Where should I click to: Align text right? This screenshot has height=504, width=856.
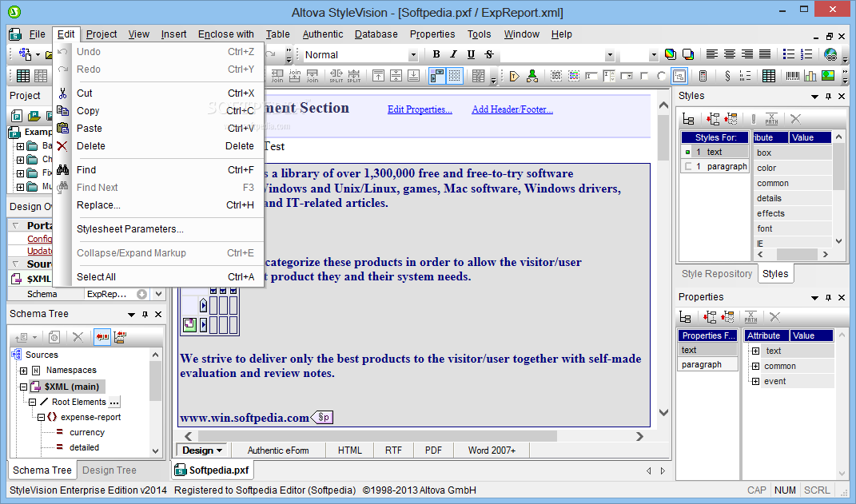pyautogui.click(x=747, y=54)
